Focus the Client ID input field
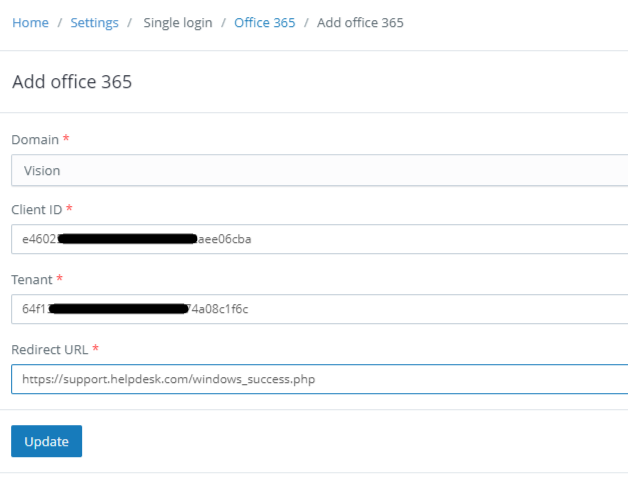Screen dimensions: 628x491 [x=320, y=239]
